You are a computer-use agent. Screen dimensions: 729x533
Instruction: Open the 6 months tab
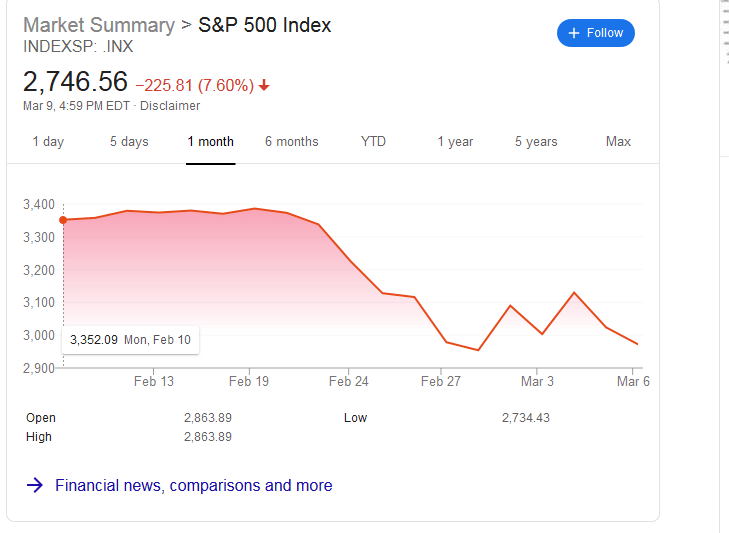point(291,142)
